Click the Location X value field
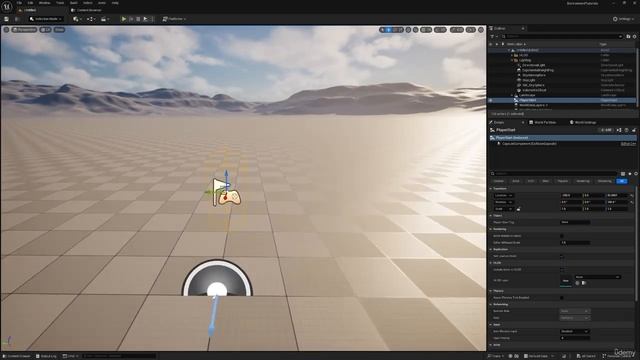Screen dimensions: 640x360 point(571,196)
